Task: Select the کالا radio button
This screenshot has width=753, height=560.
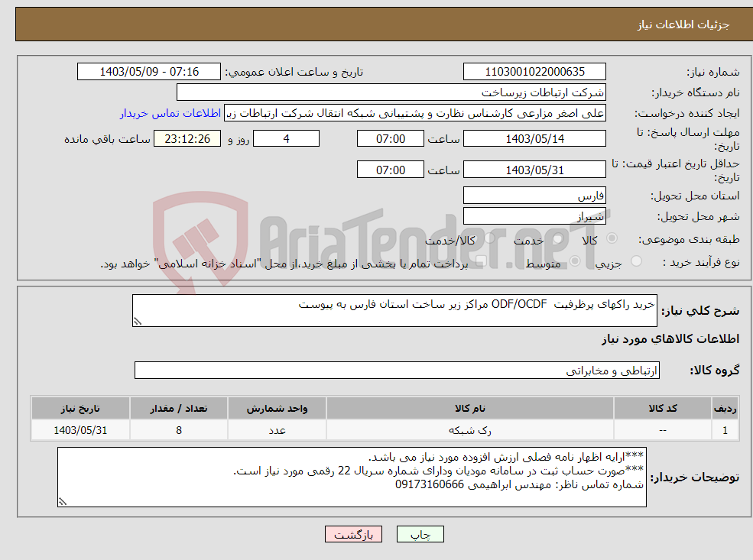Action: pyautogui.click(x=612, y=238)
